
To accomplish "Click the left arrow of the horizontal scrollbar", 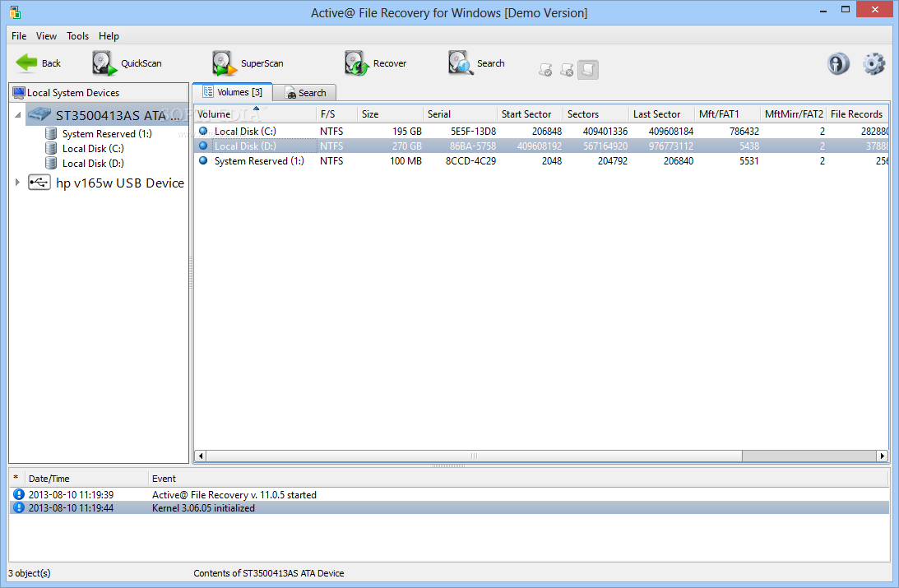I will coord(200,456).
